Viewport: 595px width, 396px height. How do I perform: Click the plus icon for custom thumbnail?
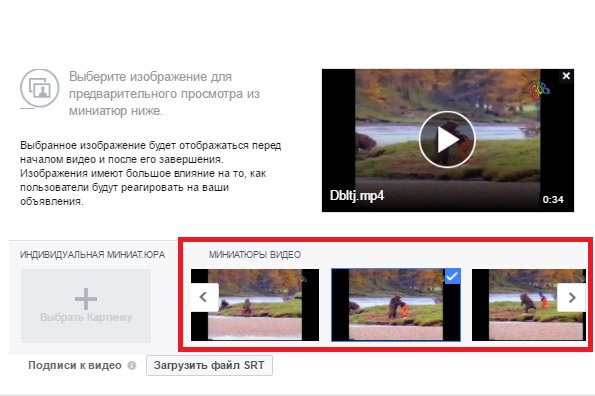pyautogui.click(x=86, y=299)
